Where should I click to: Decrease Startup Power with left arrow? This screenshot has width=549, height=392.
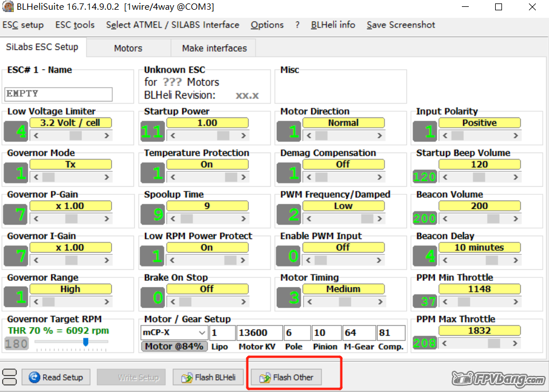172,135
